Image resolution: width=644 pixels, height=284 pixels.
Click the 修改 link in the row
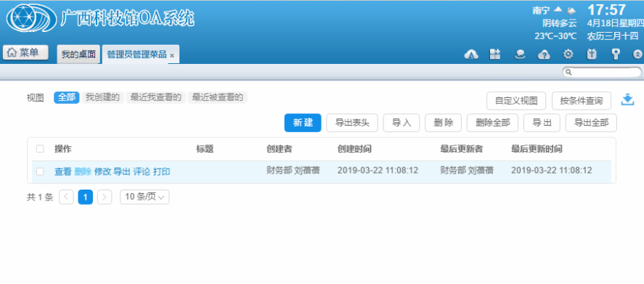tap(102, 172)
